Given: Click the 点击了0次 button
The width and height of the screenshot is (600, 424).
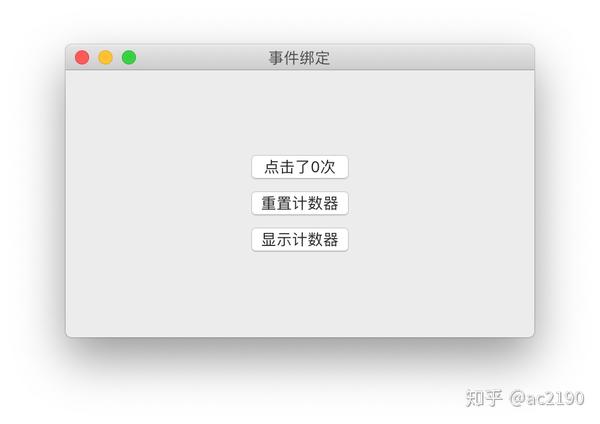Looking at the screenshot, I should pos(300,167).
